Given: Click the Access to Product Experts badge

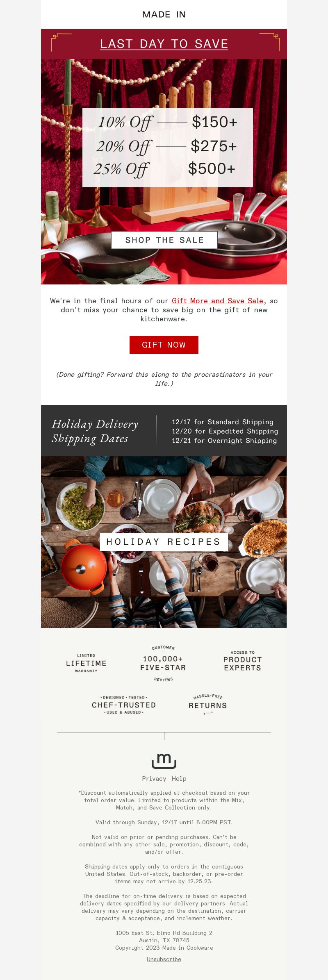Looking at the screenshot, I should pyautogui.click(x=242, y=660).
